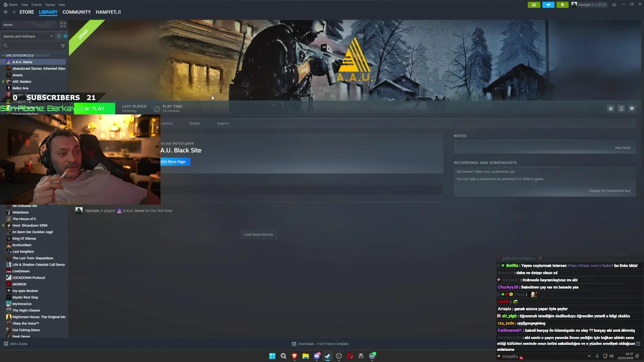This screenshot has width=644, height=362.
Task: Open the Help menu
Action: click(x=61, y=5)
